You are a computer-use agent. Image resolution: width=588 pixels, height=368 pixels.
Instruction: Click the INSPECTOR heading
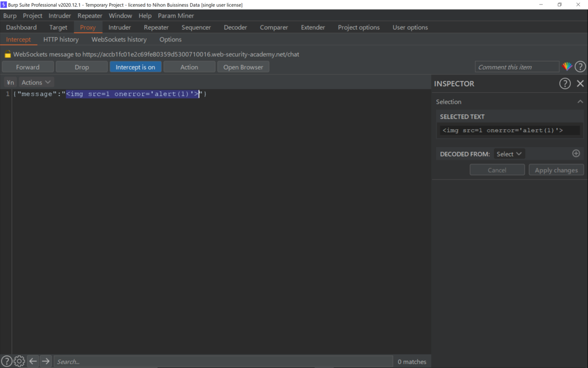[x=454, y=84]
